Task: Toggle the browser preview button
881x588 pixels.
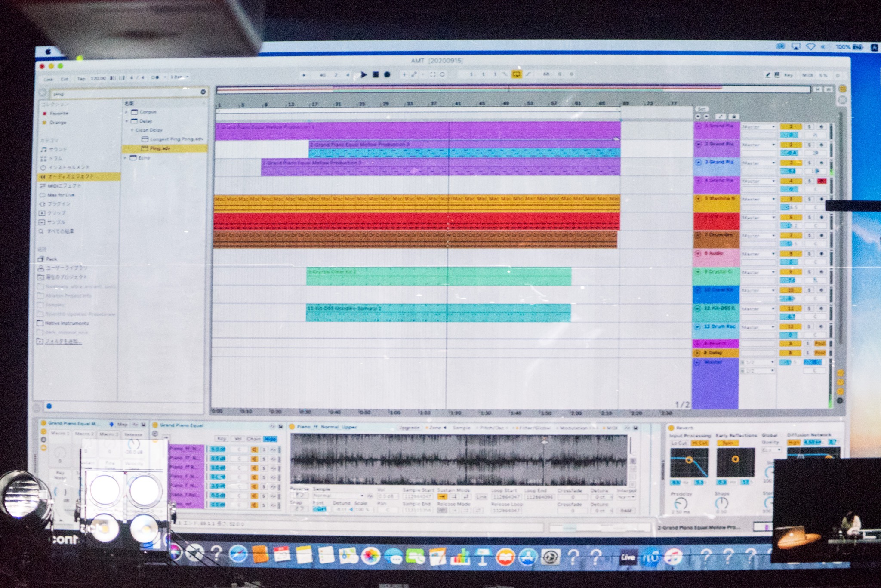Action: [49, 406]
